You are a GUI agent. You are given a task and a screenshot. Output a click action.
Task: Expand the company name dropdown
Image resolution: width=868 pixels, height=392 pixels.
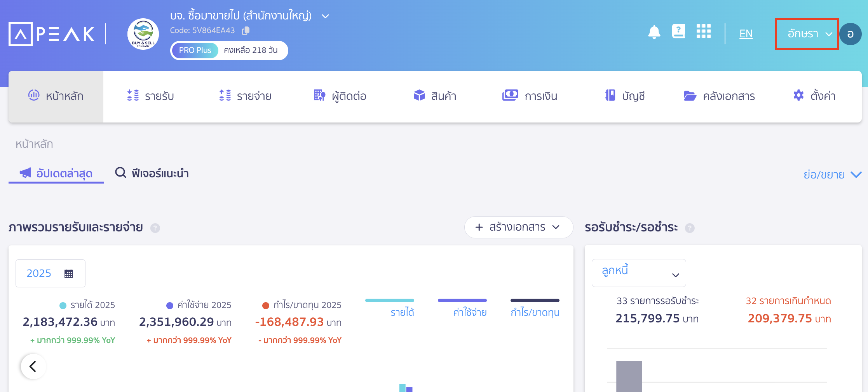click(x=325, y=16)
